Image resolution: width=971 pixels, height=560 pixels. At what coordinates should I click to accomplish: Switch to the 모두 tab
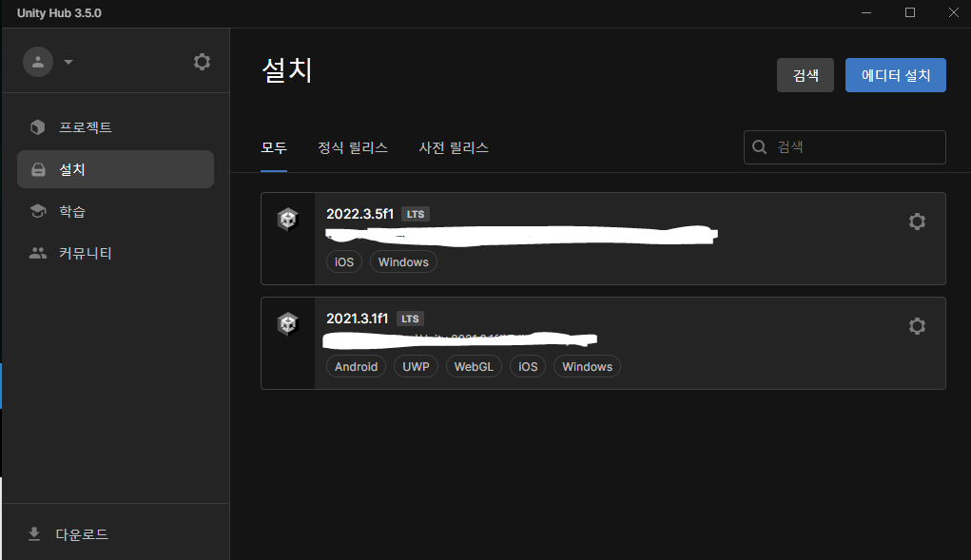pyautogui.click(x=274, y=148)
